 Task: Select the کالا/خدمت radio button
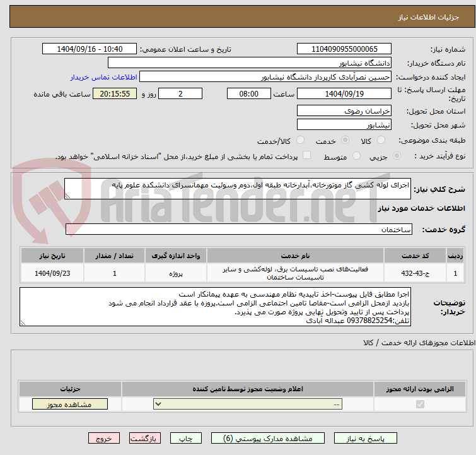click(x=300, y=140)
